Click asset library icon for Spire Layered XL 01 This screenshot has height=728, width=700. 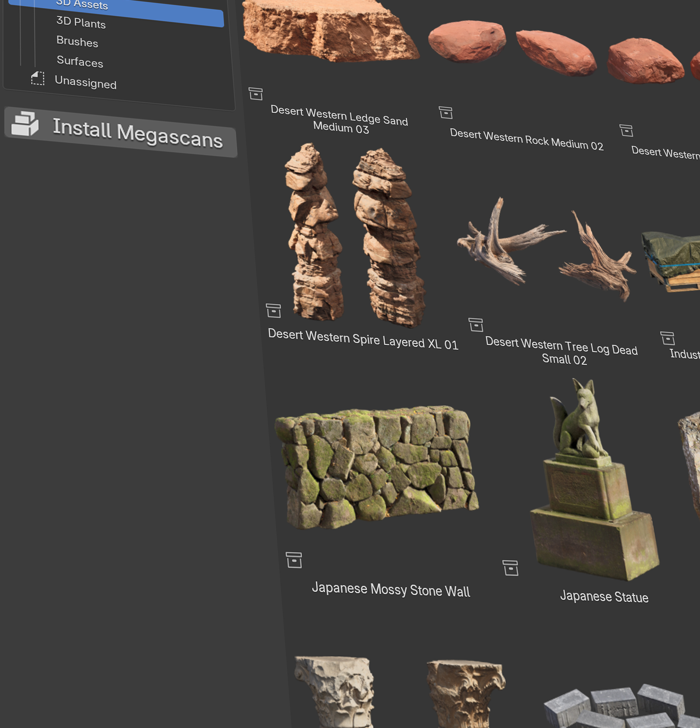pyautogui.click(x=273, y=311)
